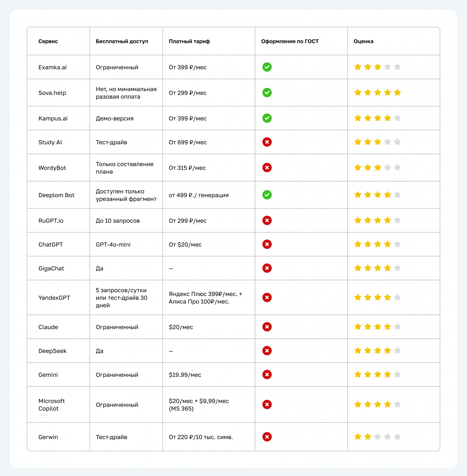Select the "Сервис" column header
This screenshot has width=467, height=476.
48,41
